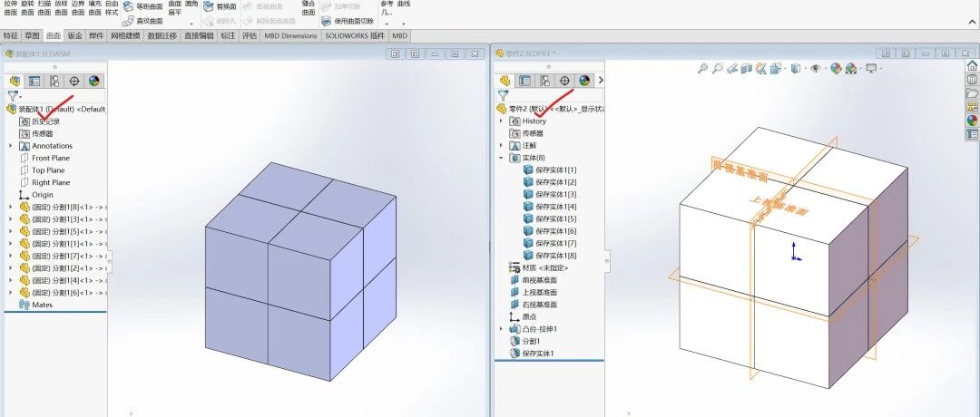Click filter funnel in assembly tree
The width and height of the screenshot is (980, 417).
[12, 95]
